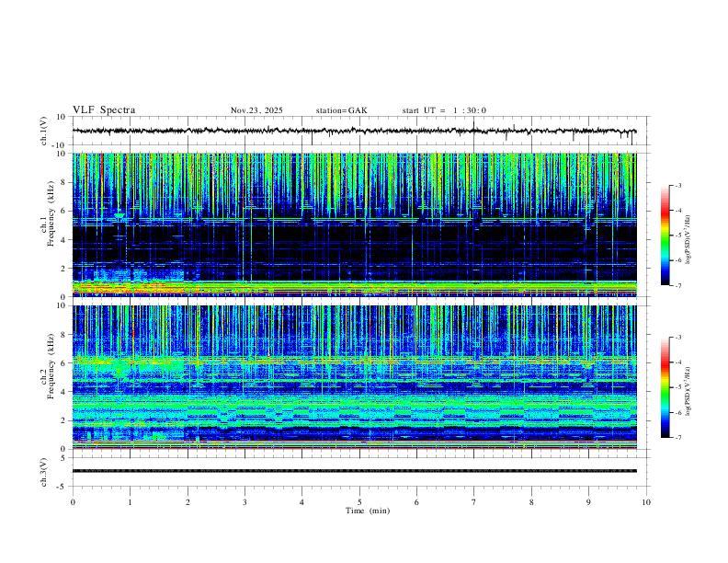
Task: Click the ch.1 spectrogram "4" kHz tick label
Action: [64, 240]
